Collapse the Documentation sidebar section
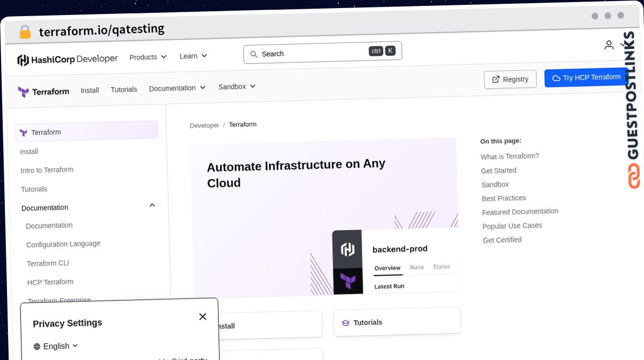The image size is (644, 360). coord(152,205)
